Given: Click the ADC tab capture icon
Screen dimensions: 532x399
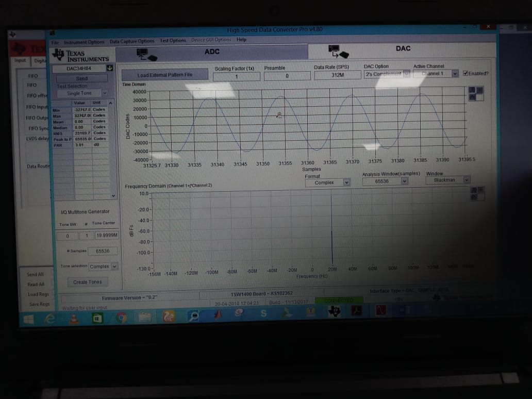Looking at the screenshot, I should (x=146, y=55).
